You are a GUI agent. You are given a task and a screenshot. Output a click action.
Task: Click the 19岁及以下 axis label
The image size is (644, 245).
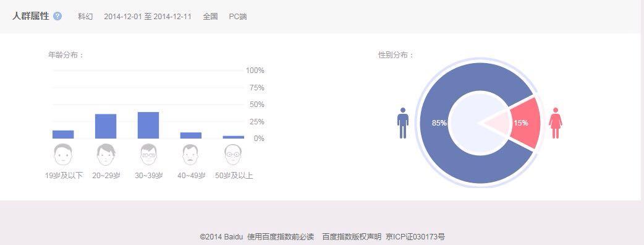coord(64,176)
